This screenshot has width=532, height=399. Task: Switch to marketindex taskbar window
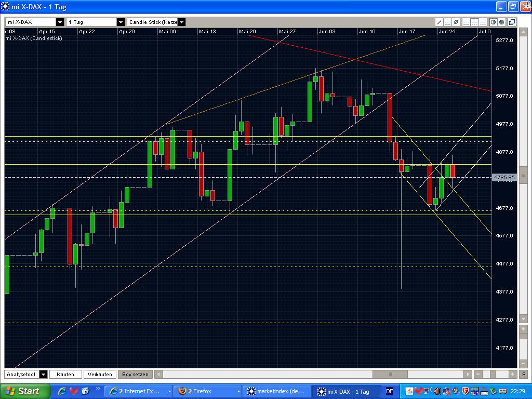[276, 391]
